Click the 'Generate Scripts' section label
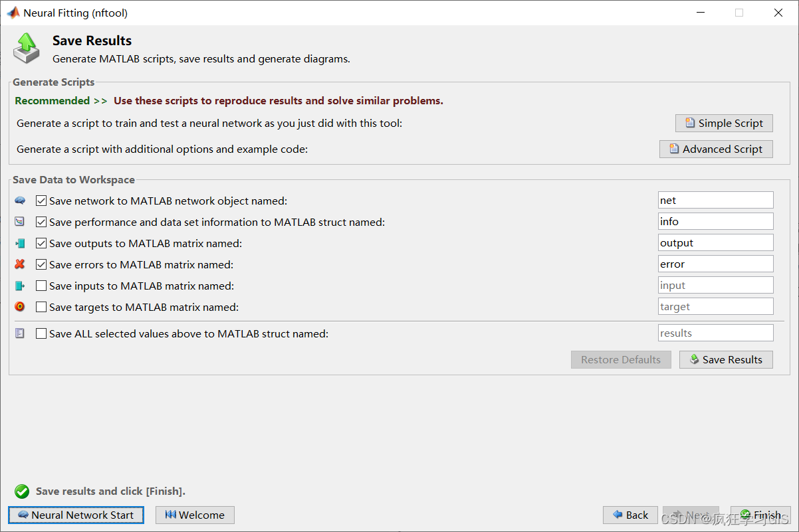Viewport: 799px width, 532px height. 54,82
